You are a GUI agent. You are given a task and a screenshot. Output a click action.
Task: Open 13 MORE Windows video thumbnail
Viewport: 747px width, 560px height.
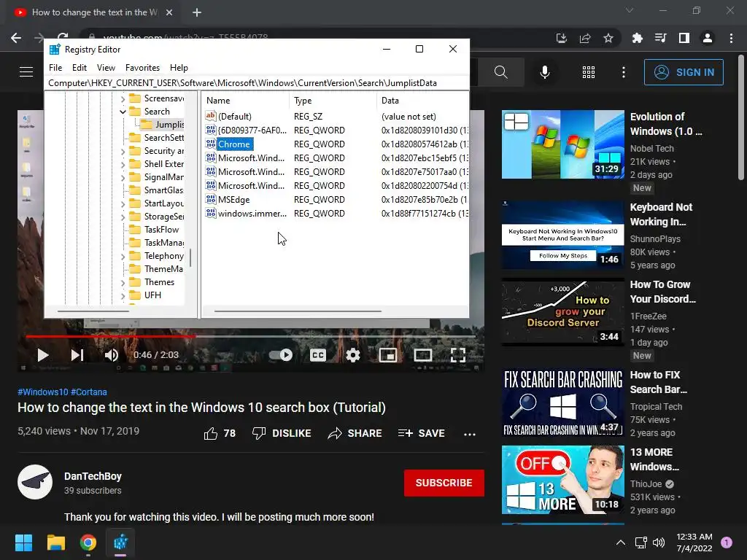coord(562,480)
